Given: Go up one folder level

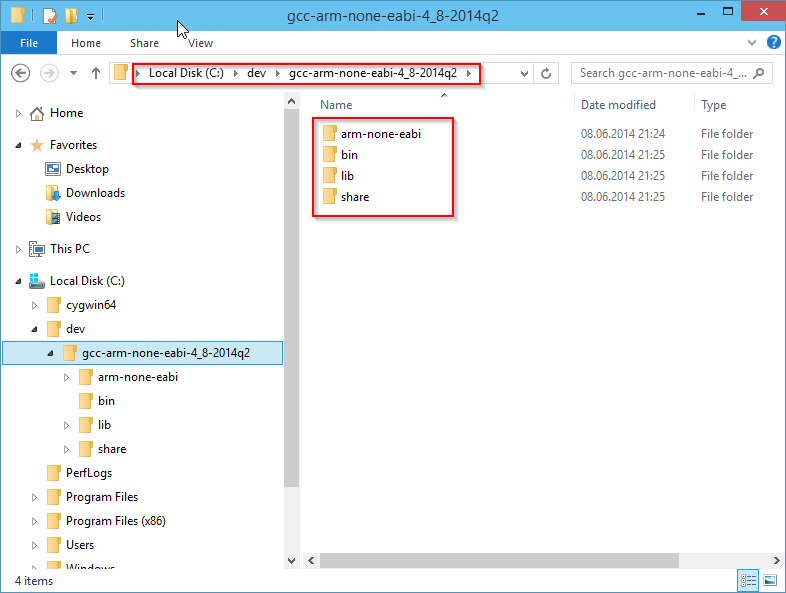Looking at the screenshot, I should (96, 73).
